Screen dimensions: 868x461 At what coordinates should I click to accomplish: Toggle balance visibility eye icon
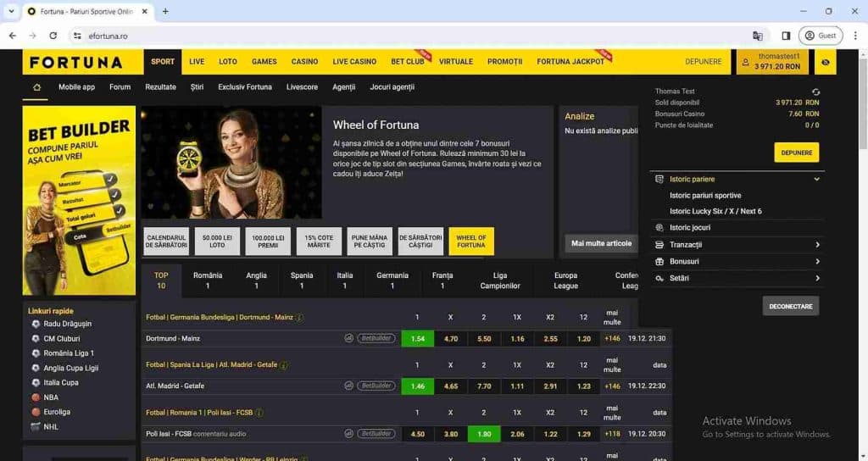[826, 63]
